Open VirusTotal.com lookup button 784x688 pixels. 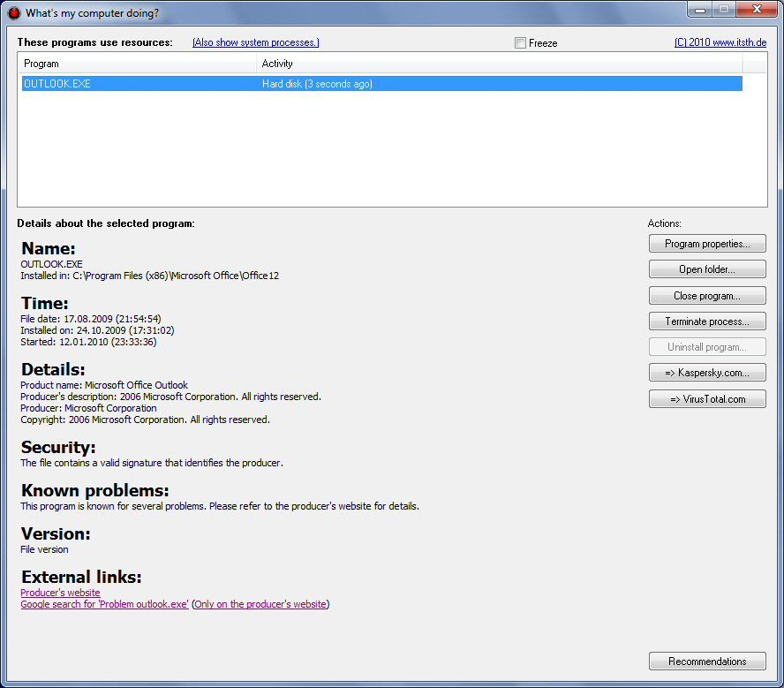click(707, 399)
